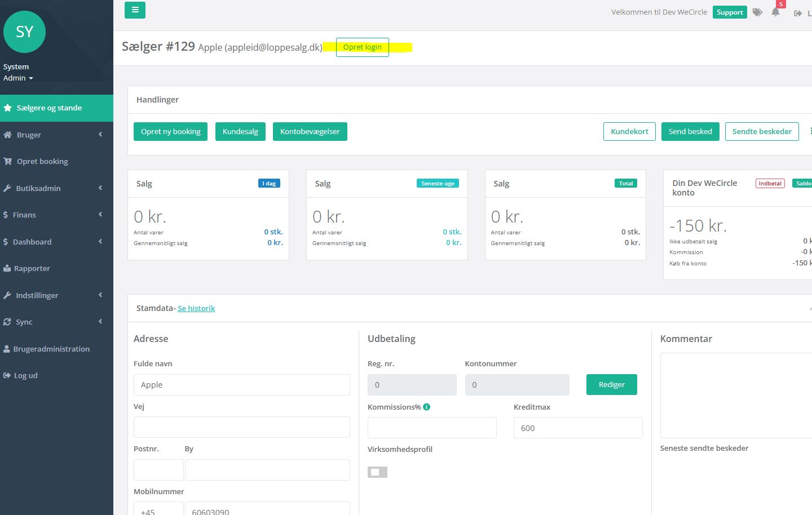Click Opret ny booking button
Screen dimensions: 812x515
pyautogui.click(x=171, y=131)
